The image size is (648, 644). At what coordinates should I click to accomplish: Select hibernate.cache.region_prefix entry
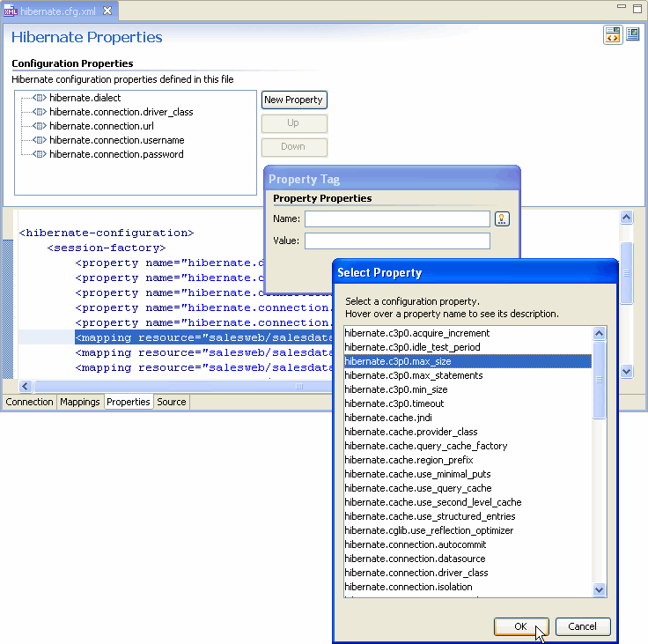[x=468, y=460]
